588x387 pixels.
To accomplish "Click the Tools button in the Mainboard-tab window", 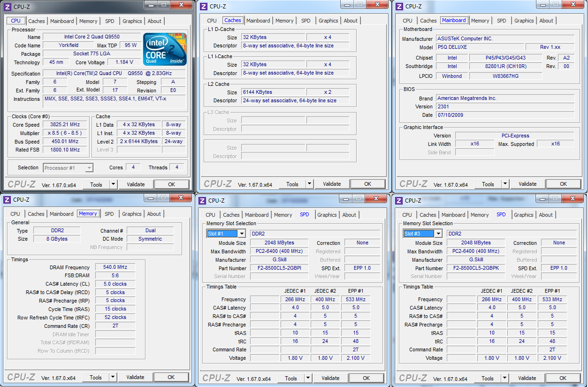I will 488,184.
